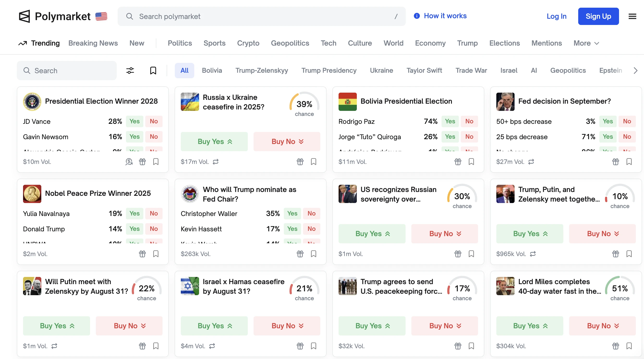Click the Log In link
The height and width of the screenshot is (359, 644).
(x=557, y=16)
